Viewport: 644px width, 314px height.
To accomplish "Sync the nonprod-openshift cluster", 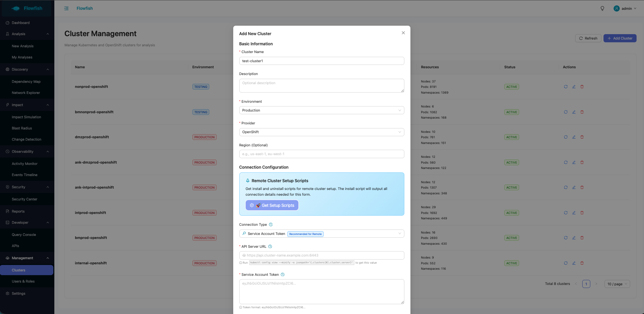I will coord(566,87).
